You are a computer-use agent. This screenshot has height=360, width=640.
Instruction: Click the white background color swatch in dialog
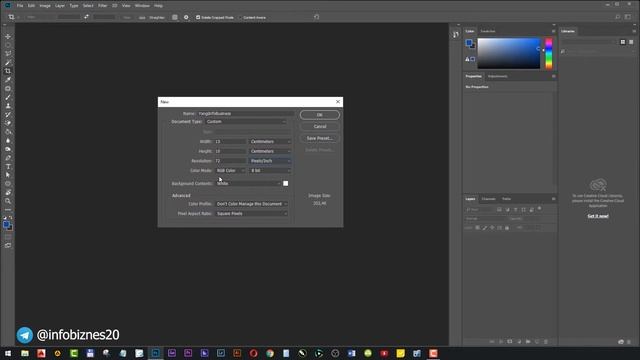coord(285,183)
